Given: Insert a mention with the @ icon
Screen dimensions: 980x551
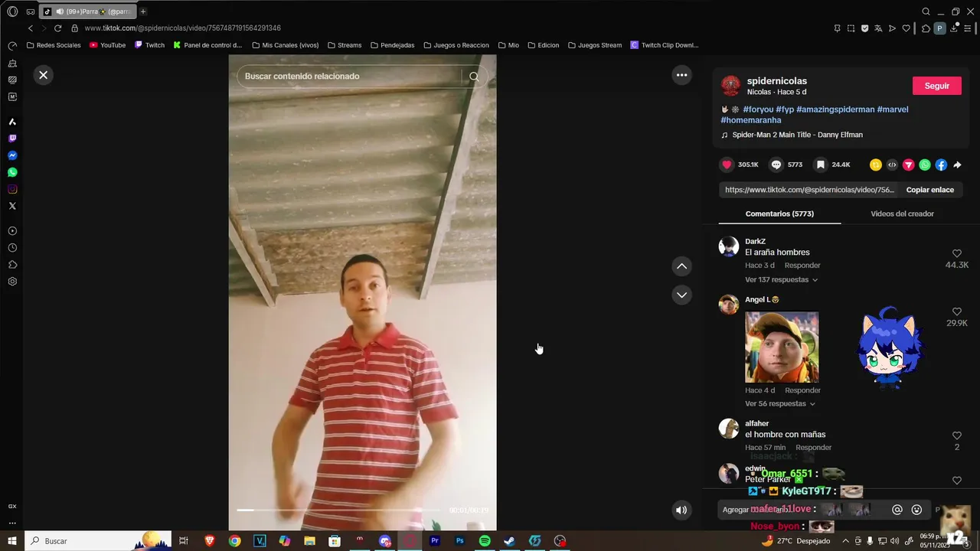Looking at the screenshot, I should point(897,510).
